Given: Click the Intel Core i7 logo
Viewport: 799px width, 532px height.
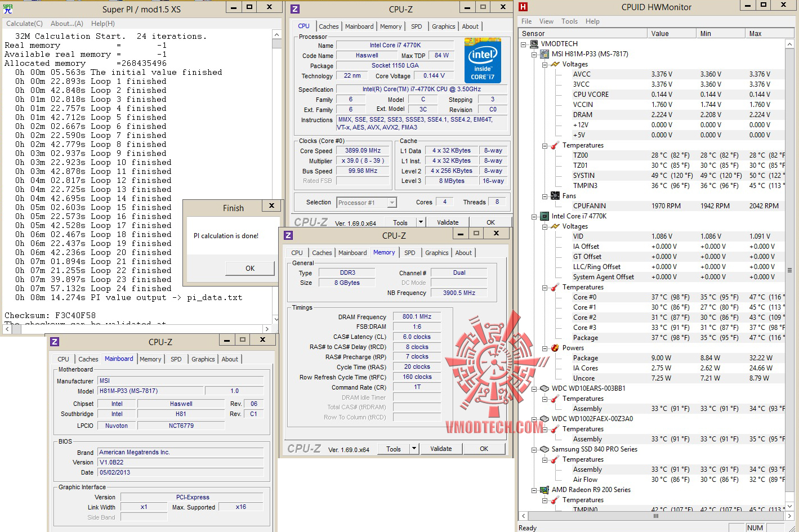Looking at the screenshot, I should pyautogui.click(x=483, y=60).
